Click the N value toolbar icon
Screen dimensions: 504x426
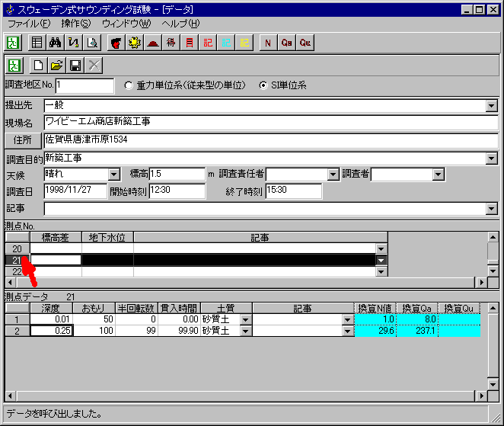click(x=268, y=43)
